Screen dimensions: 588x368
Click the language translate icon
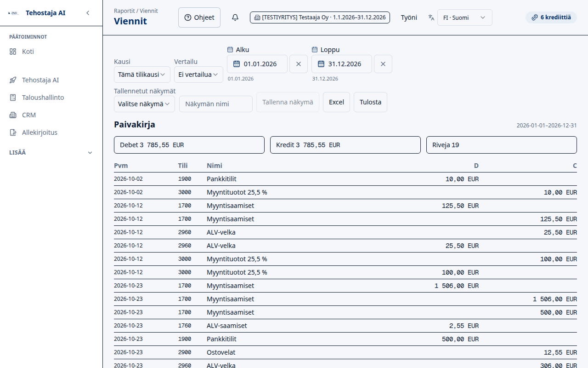431,17
